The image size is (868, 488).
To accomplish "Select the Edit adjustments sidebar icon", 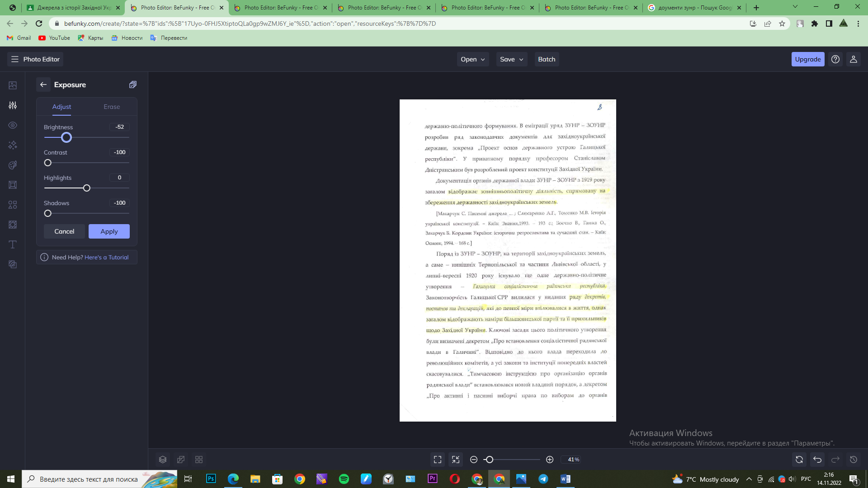I will click(13, 105).
